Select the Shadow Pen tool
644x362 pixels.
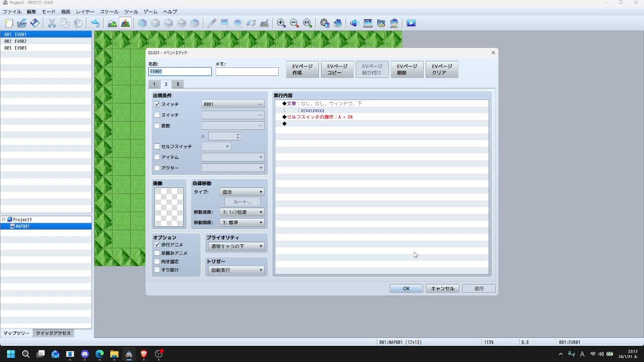pyautogui.click(x=264, y=23)
